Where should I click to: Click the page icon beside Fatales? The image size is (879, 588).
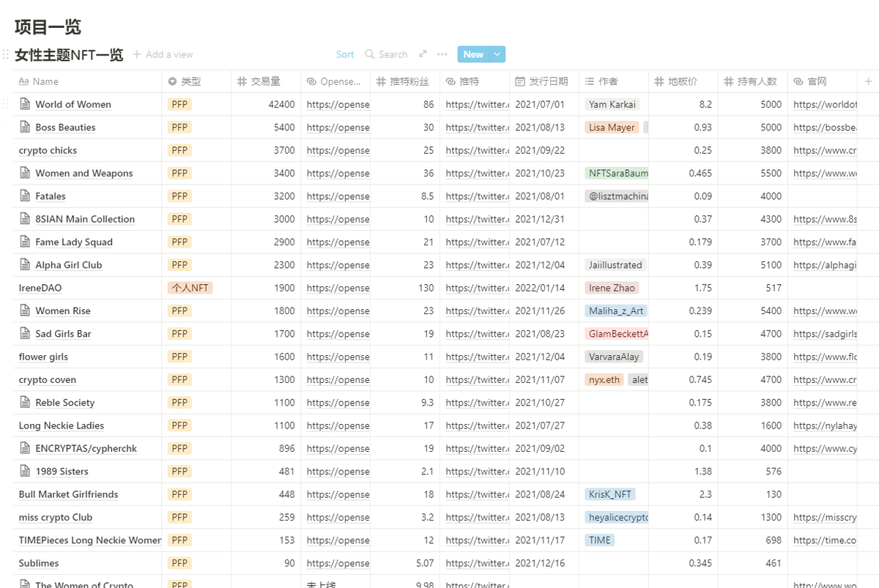[25, 196]
